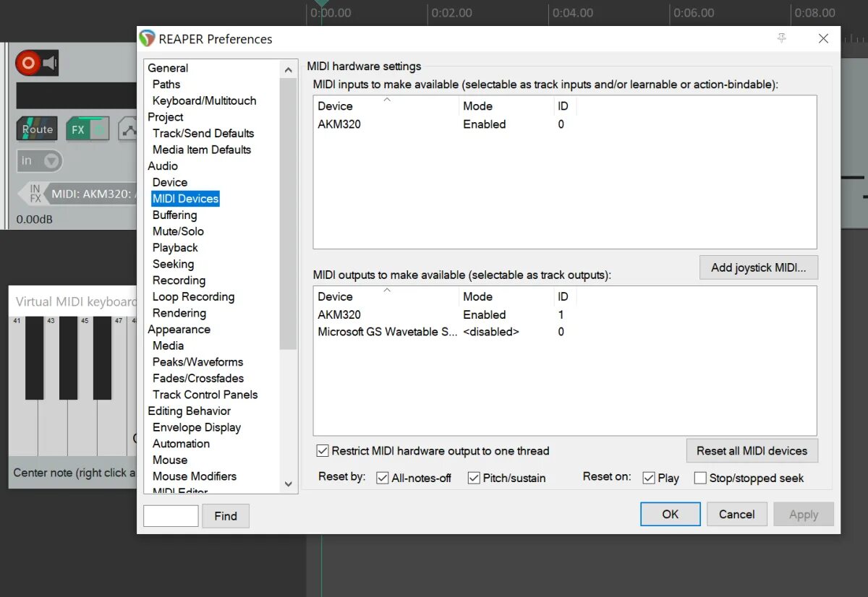Close the REAPER Preferences dialog

pos(823,38)
